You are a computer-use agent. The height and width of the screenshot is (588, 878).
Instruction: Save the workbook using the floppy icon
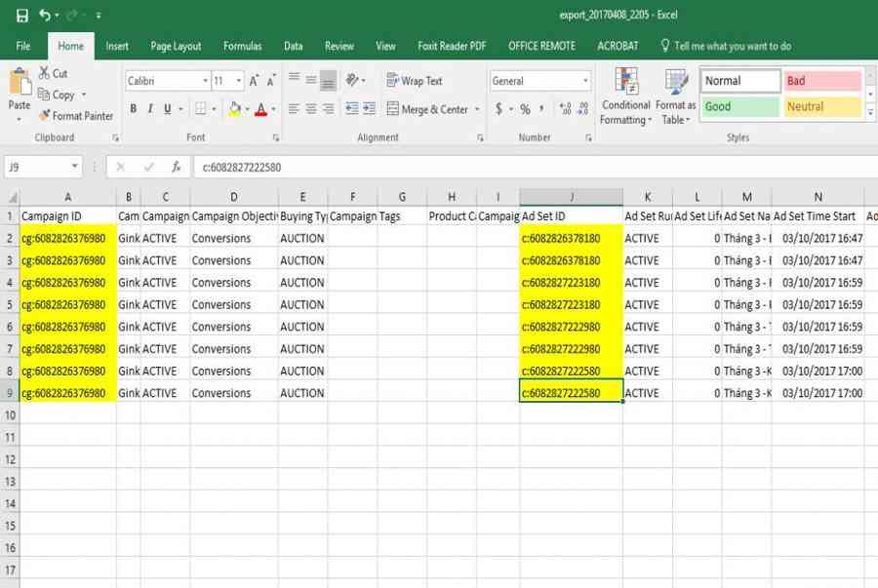(22, 15)
